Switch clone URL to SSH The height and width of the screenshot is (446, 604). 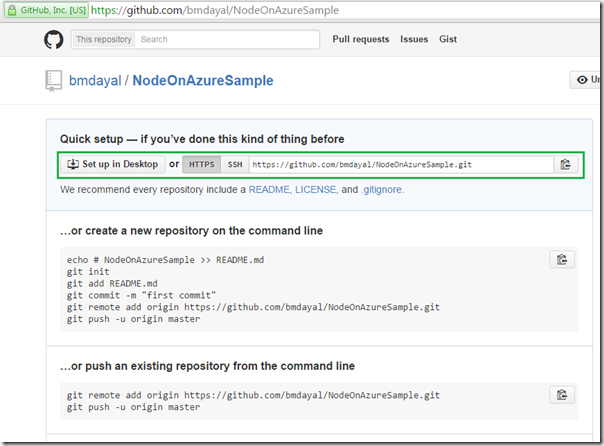click(235, 164)
